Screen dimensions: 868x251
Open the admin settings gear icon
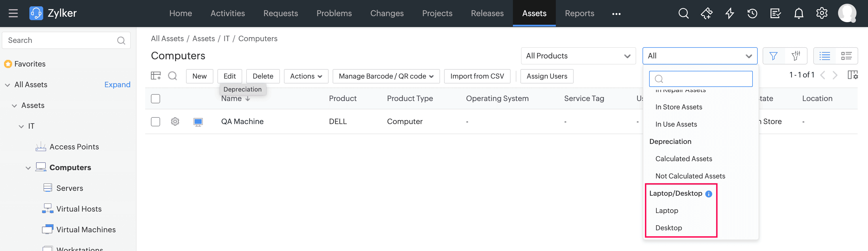point(822,14)
